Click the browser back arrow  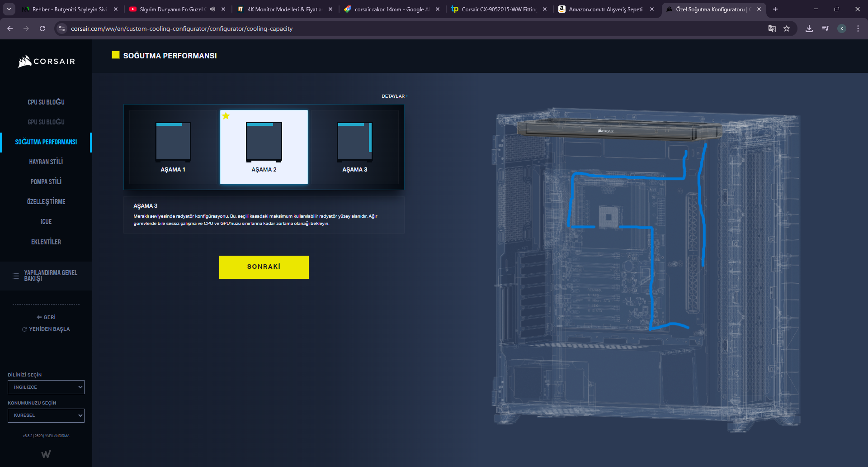pyautogui.click(x=10, y=29)
